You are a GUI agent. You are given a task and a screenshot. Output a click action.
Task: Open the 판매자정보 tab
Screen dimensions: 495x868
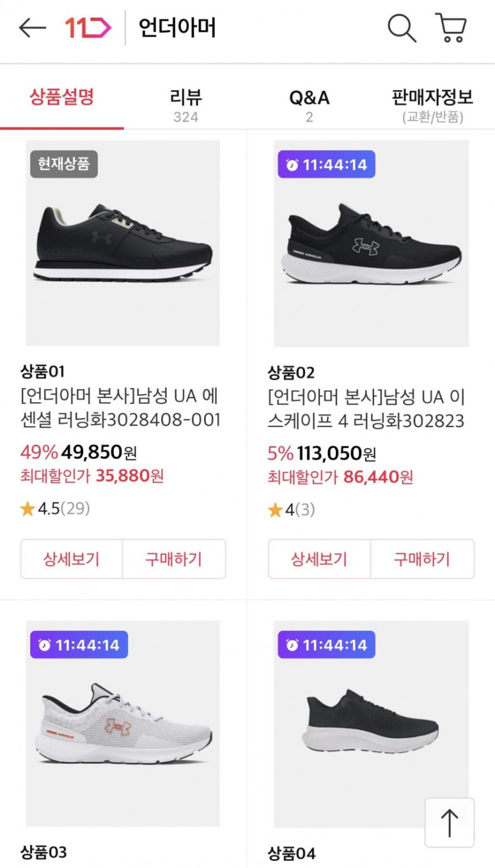[x=432, y=104]
